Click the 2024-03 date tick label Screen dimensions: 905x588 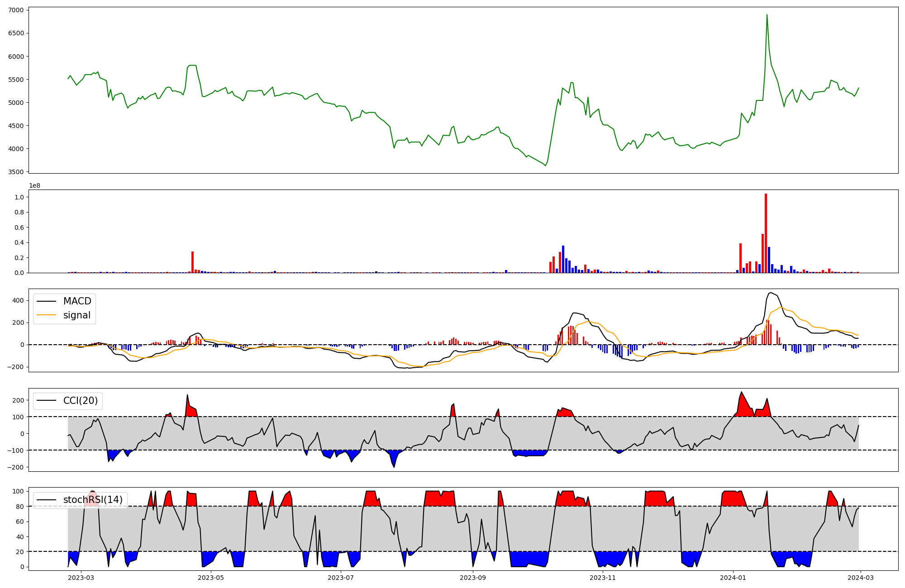pos(860,578)
